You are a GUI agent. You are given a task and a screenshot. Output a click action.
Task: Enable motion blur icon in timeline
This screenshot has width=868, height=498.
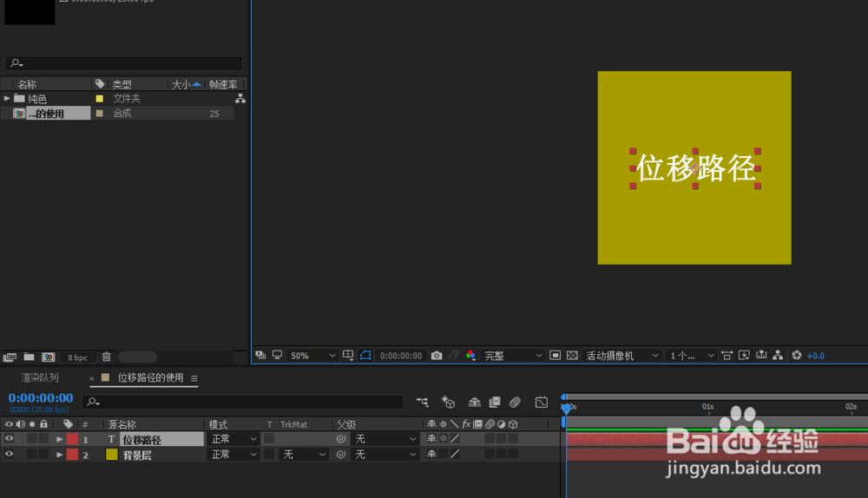[515, 403]
